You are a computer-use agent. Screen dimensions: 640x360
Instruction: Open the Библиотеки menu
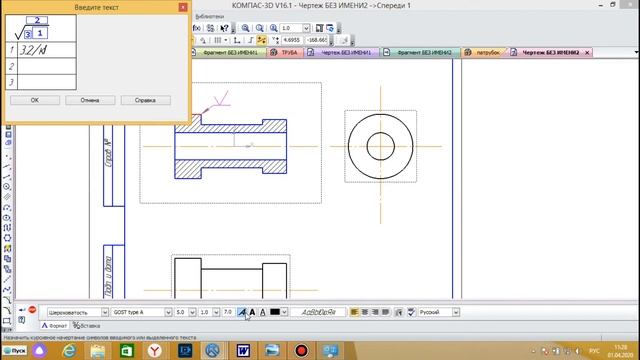(x=210, y=16)
